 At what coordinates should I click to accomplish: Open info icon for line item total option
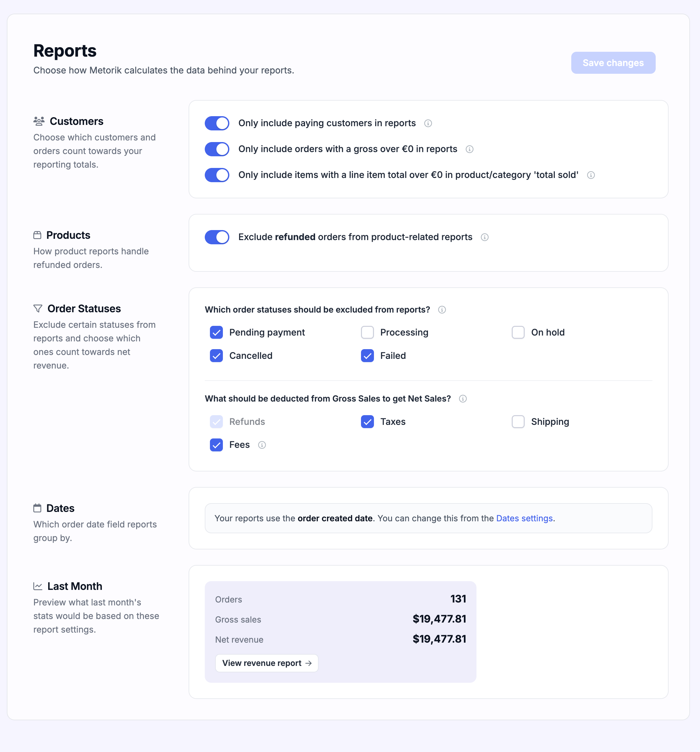point(591,175)
